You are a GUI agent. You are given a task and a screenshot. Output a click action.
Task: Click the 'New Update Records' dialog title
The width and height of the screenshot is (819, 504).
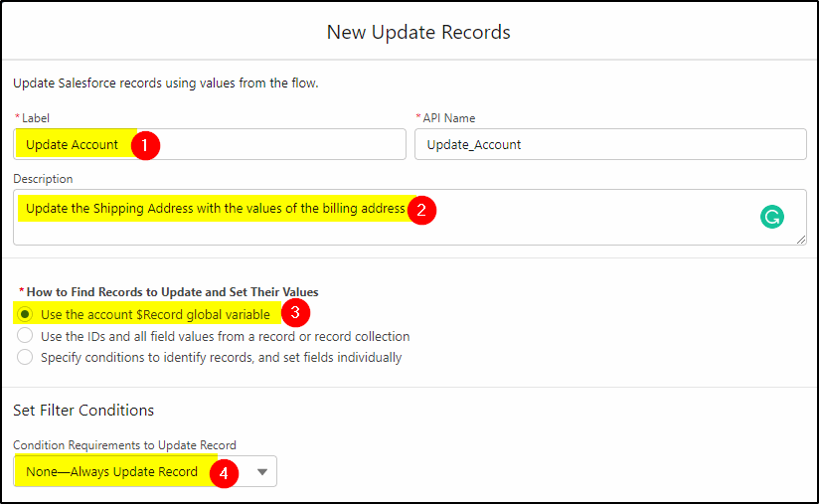(418, 32)
